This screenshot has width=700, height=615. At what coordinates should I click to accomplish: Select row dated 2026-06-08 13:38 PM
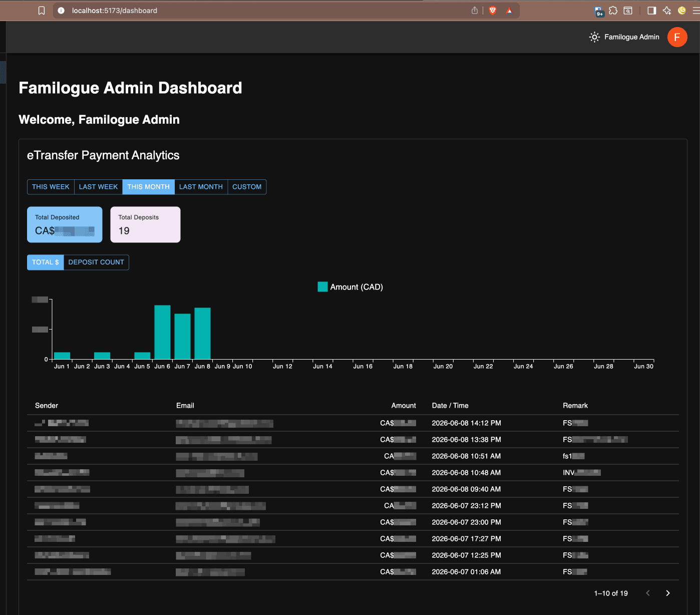tap(353, 440)
